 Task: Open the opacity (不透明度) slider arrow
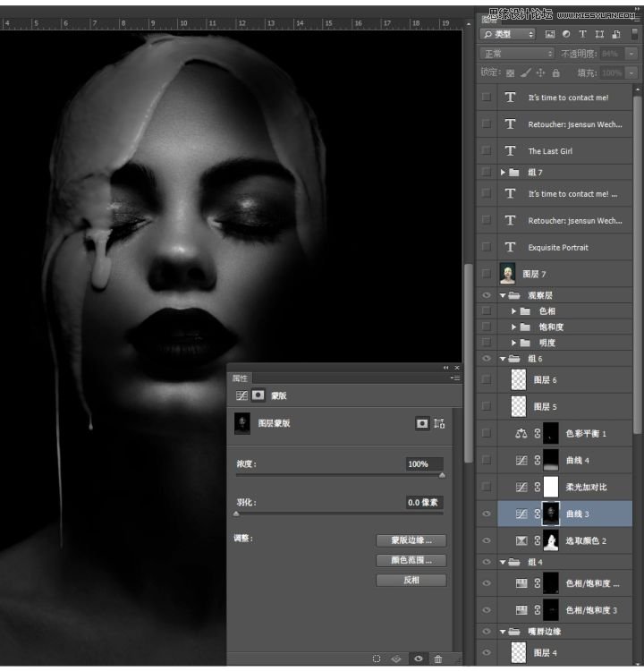[631, 54]
